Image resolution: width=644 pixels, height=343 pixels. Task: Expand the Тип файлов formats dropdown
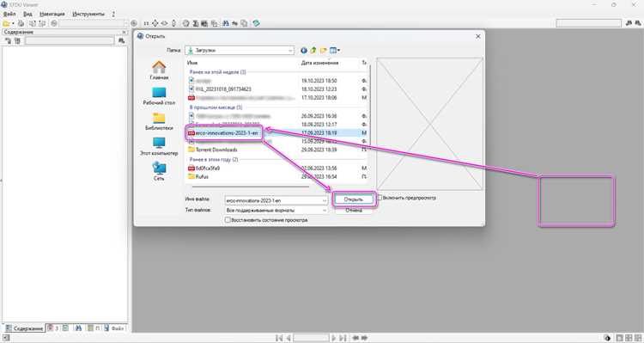(x=324, y=210)
